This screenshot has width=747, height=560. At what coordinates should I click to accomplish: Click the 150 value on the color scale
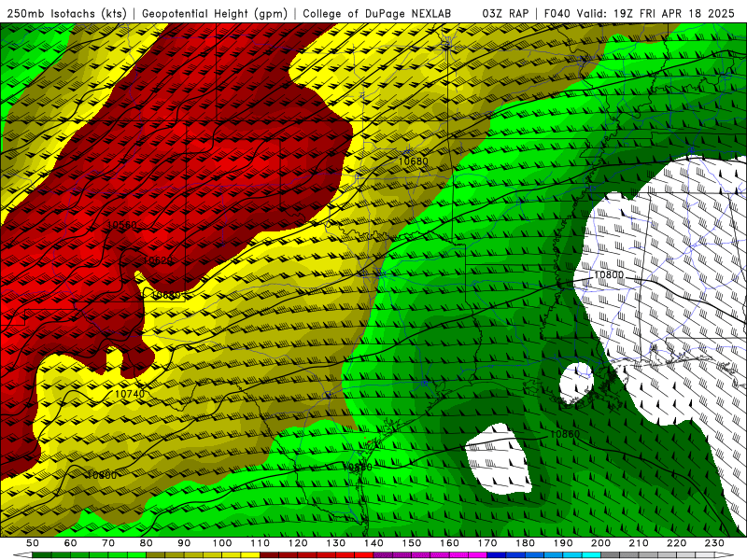pos(411,543)
